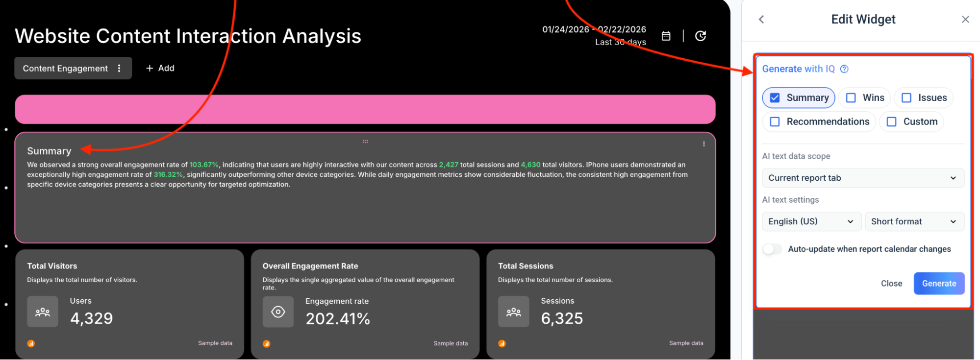
Task: Click the Generate with IQ help icon
Action: [x=844, y=69]
